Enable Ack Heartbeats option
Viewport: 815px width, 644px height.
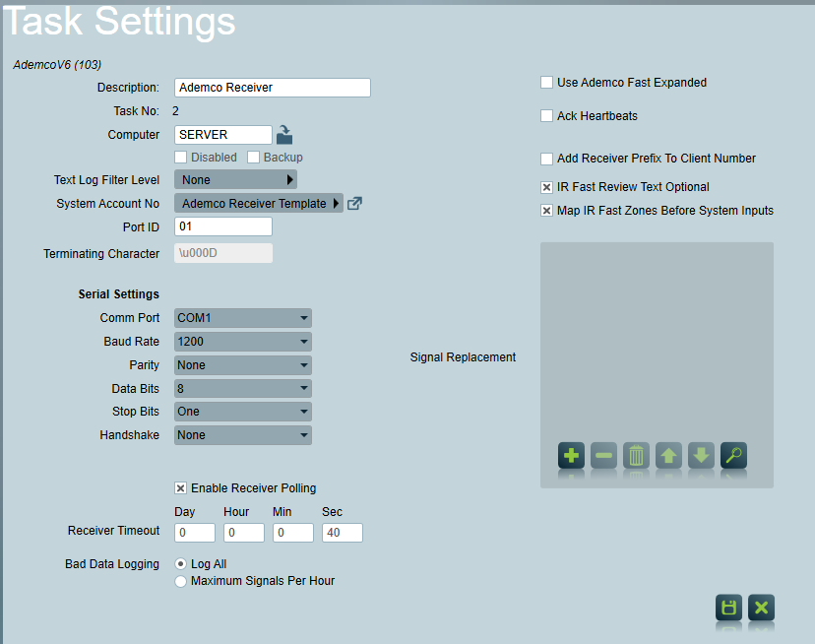click(x=547, y=115)
